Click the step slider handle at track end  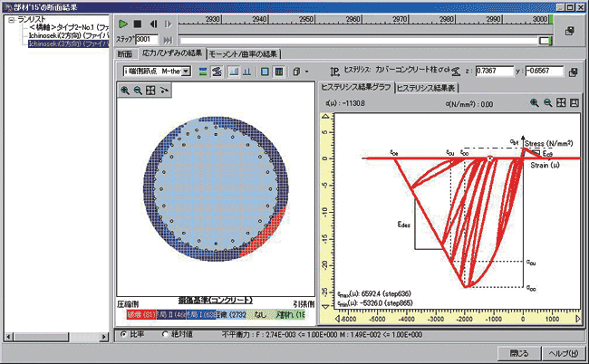(546, 41)
